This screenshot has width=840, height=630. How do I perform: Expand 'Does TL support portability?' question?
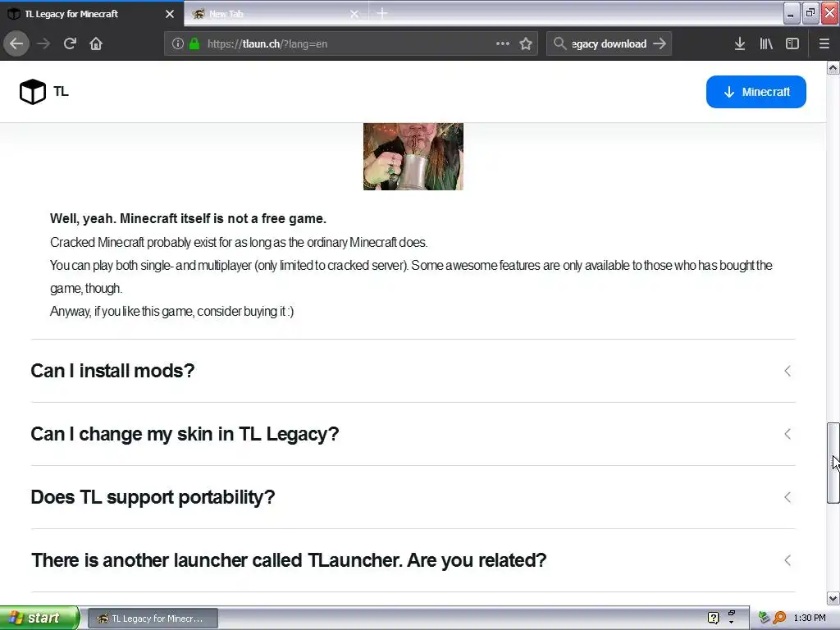pyautogui.click(x=413, y=497)
